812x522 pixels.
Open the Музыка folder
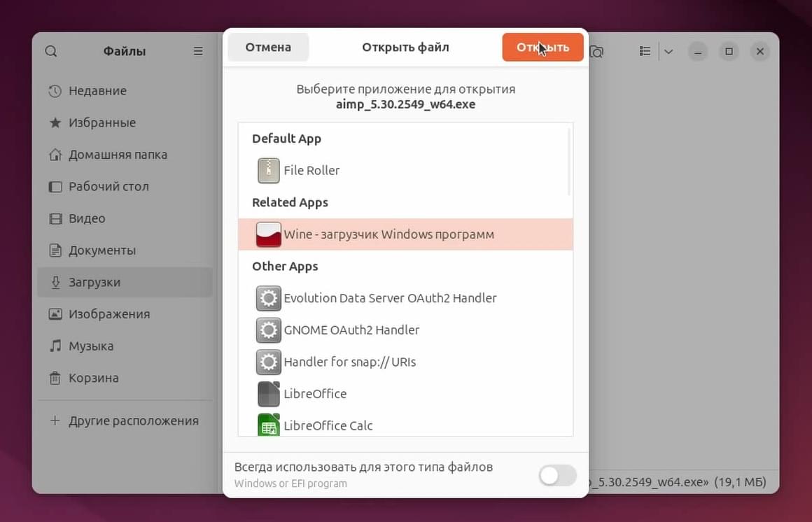click(125, 346)
